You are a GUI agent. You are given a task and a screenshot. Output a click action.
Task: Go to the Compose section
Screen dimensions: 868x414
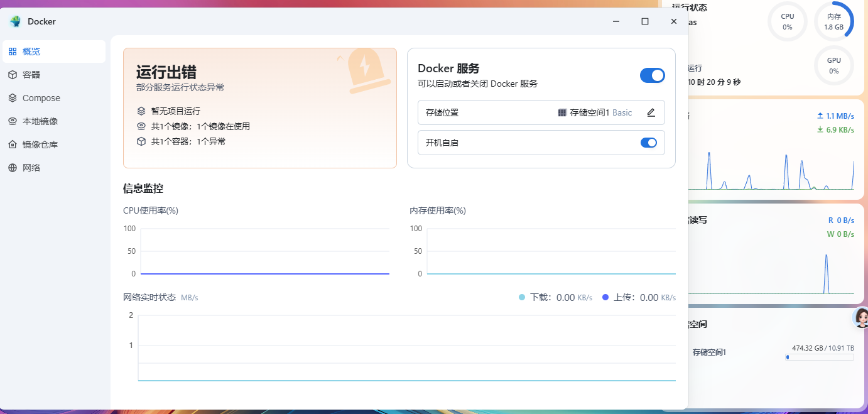(x=54, y=98)
